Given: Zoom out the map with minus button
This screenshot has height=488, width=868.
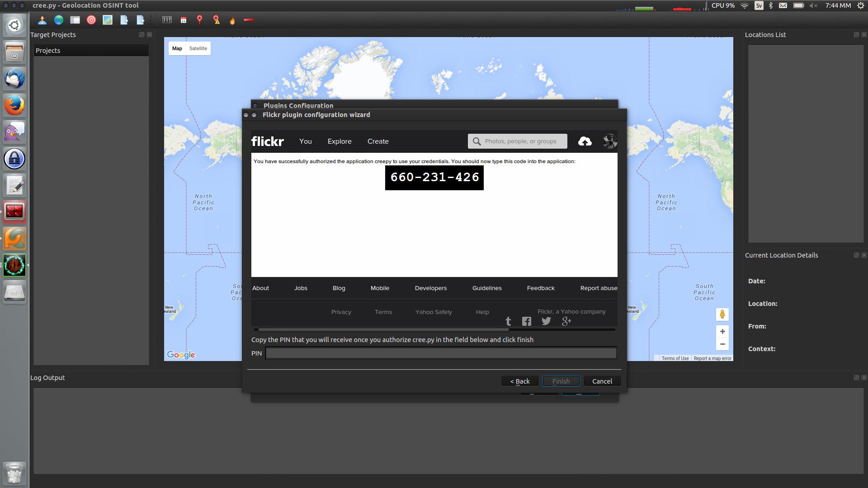Looking at the screenshot, I should point(722,344).
